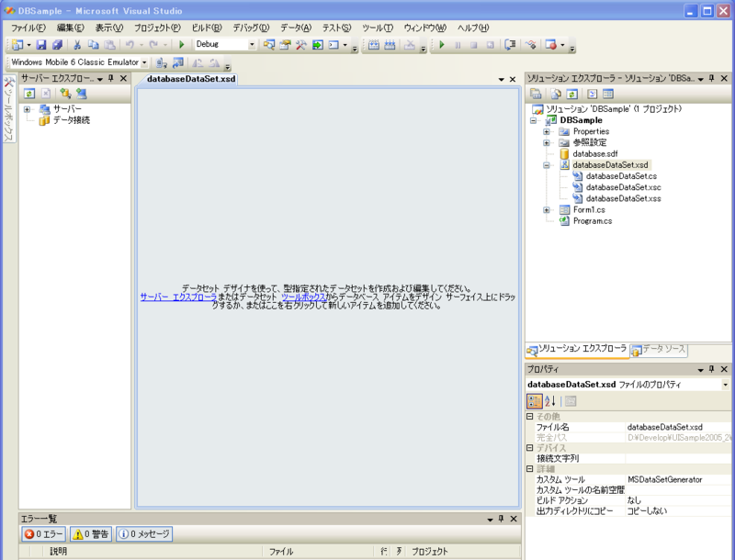Click the カスタム ツール value MSDataSetGenerator

pyautogui.click(x=678, y=479)
